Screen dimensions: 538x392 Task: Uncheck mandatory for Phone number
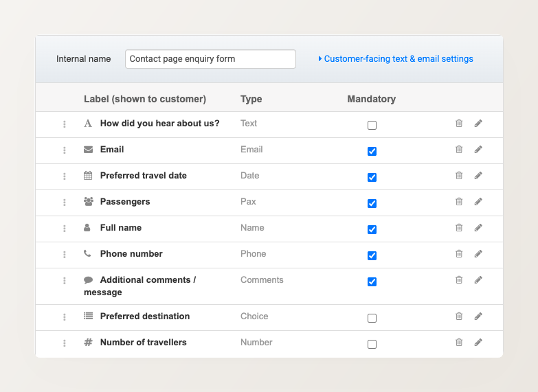pos(372,255)
